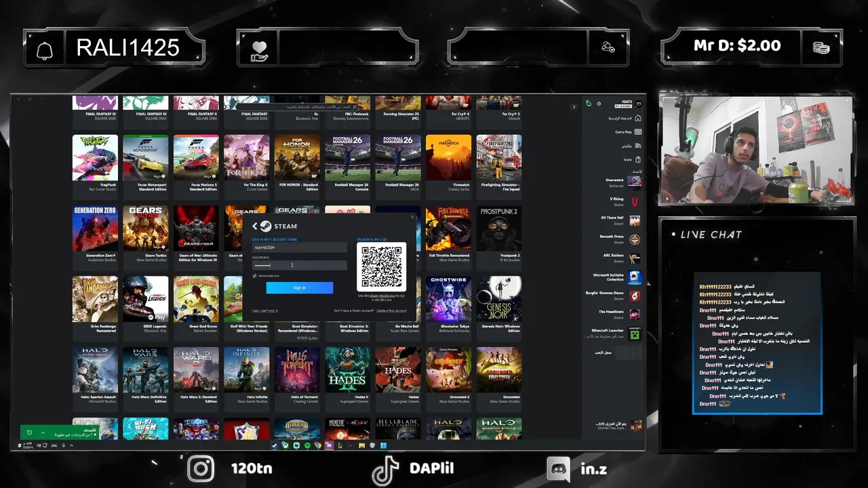Click the Steam password field
The image size is (868, 488).
pyautogui.click(x=299, y=265)
